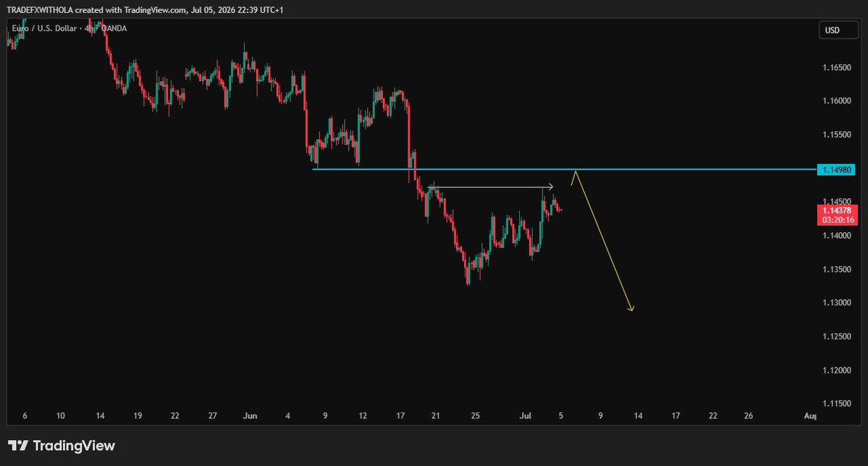Click the 1.15500 price axis label
Viewport: 868px width, 466px height.
[x=836, y=135]
